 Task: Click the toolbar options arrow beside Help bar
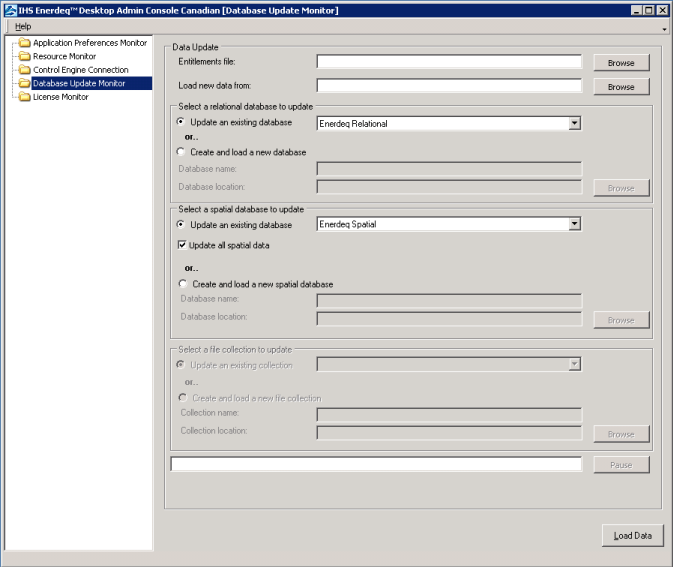(x=664, y=30)
